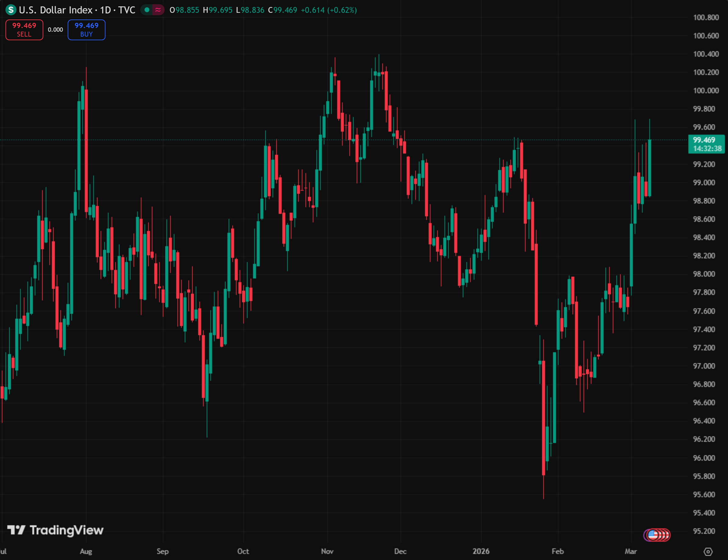Click the pink approximate-equals data indicator
Viewport: 728px width, 560px height.
click(x=158, y=10)
